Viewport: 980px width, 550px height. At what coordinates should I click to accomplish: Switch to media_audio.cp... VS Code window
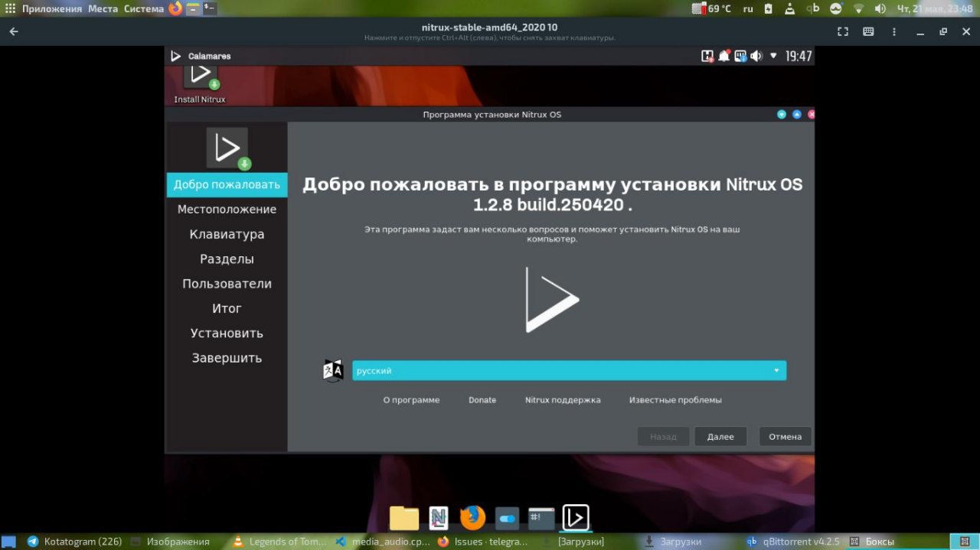(383, 541)
